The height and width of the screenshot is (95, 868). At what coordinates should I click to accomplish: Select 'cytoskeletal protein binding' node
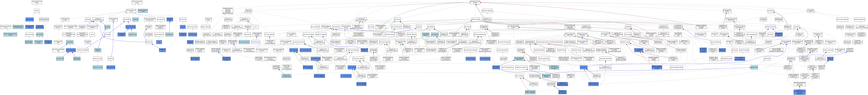pos(40,27)
